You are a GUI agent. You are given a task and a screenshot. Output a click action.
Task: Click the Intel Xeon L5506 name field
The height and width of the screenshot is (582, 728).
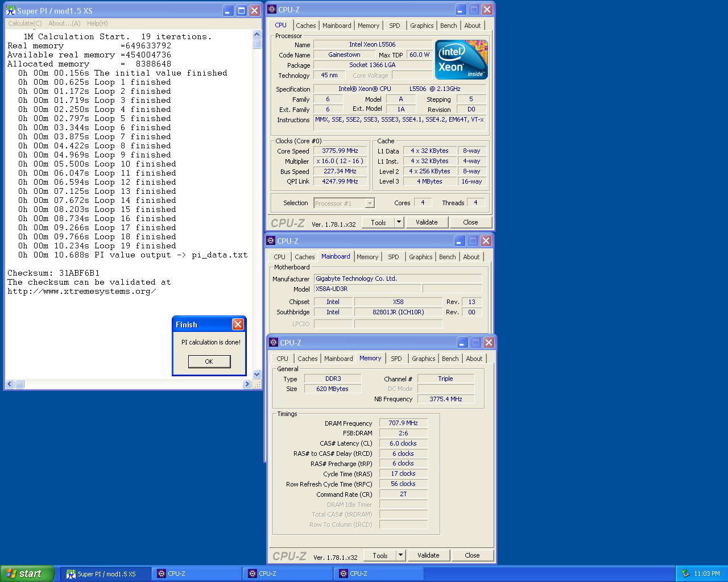(x=373, y=44)
